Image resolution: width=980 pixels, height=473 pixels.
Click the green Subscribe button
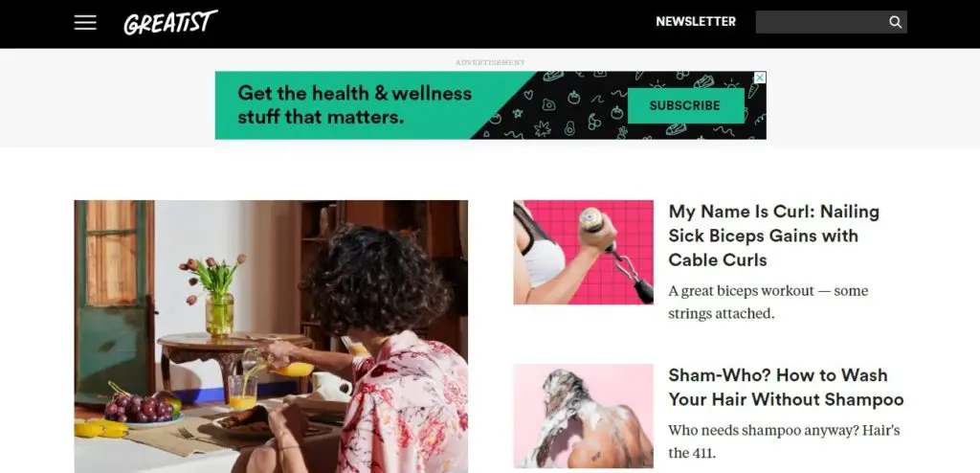pos(685,105)
